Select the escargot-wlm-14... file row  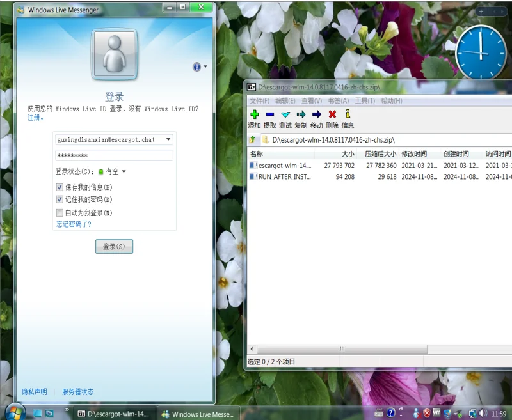tap(380, 166)
